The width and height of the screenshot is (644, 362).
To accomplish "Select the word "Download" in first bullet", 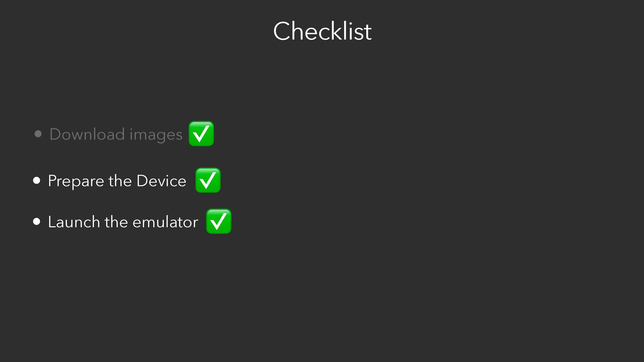I will [x=87, y=134].
